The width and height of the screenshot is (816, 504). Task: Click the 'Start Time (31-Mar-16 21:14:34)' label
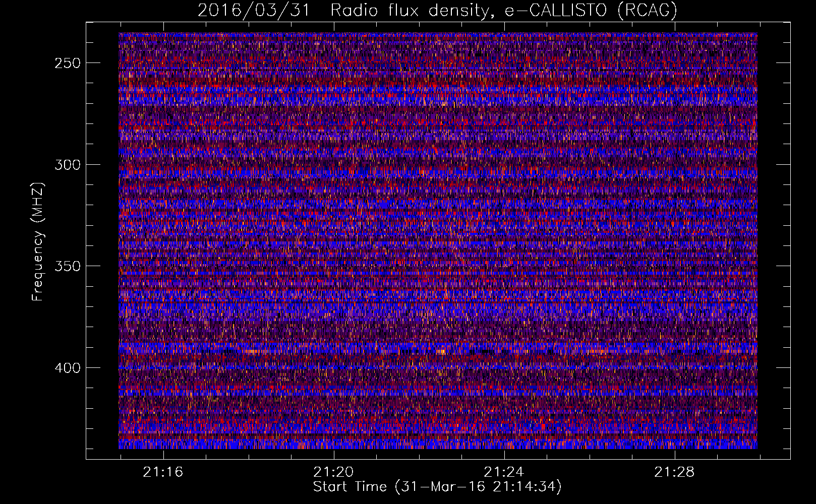pyautogui.click(x=437, y=487)
